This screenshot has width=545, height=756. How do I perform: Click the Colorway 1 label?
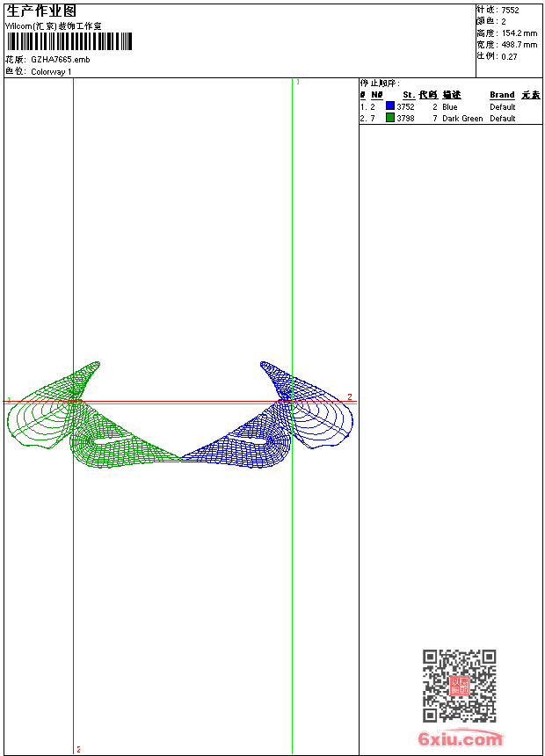coord(51,72)
